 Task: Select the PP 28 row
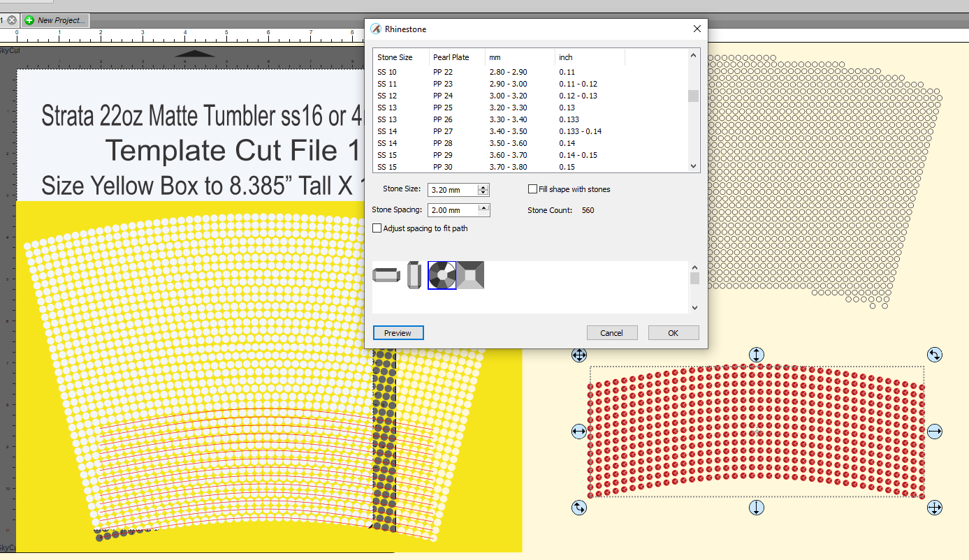[531, 143]
